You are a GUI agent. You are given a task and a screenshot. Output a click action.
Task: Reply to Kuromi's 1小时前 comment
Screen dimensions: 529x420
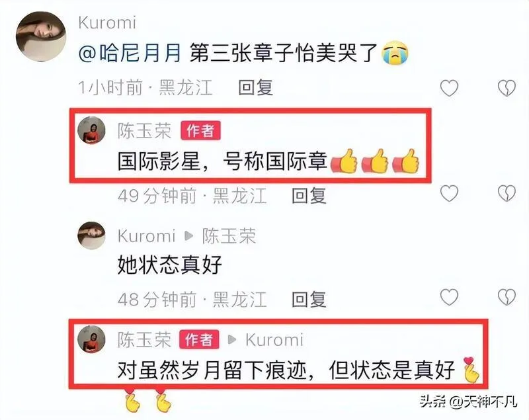coord(256,88)
